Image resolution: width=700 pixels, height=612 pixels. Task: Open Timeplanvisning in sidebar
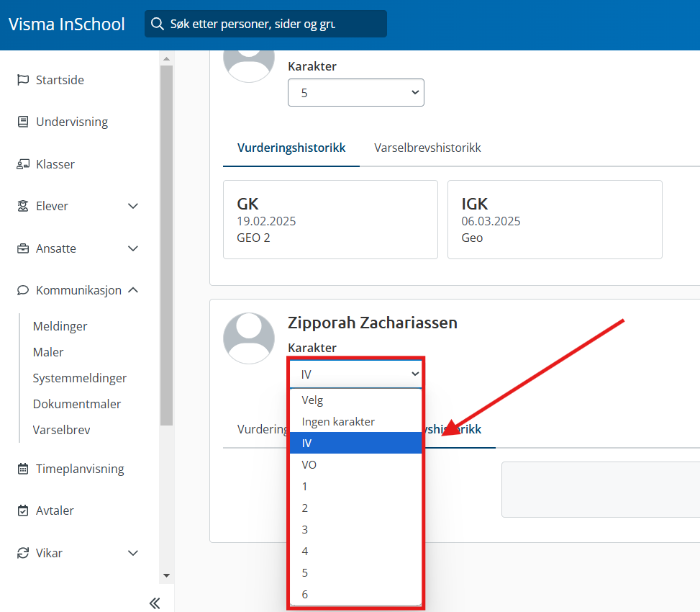click(80, 469)
